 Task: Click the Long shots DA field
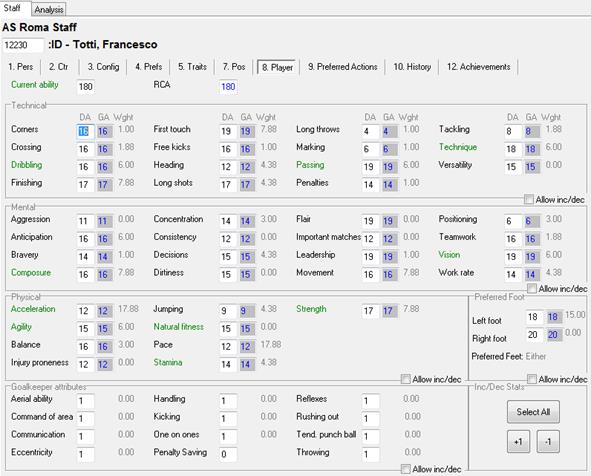pos(228,185)
